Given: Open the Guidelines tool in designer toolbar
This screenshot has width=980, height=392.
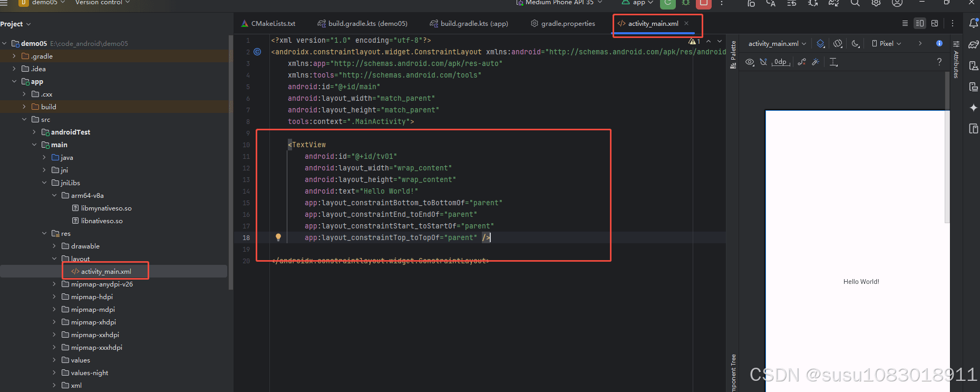Looking at the screenshot, I should coord(833,62).
